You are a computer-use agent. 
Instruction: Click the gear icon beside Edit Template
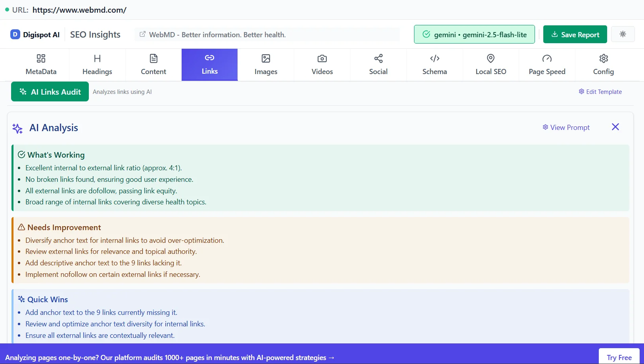(x=581, y=91)
